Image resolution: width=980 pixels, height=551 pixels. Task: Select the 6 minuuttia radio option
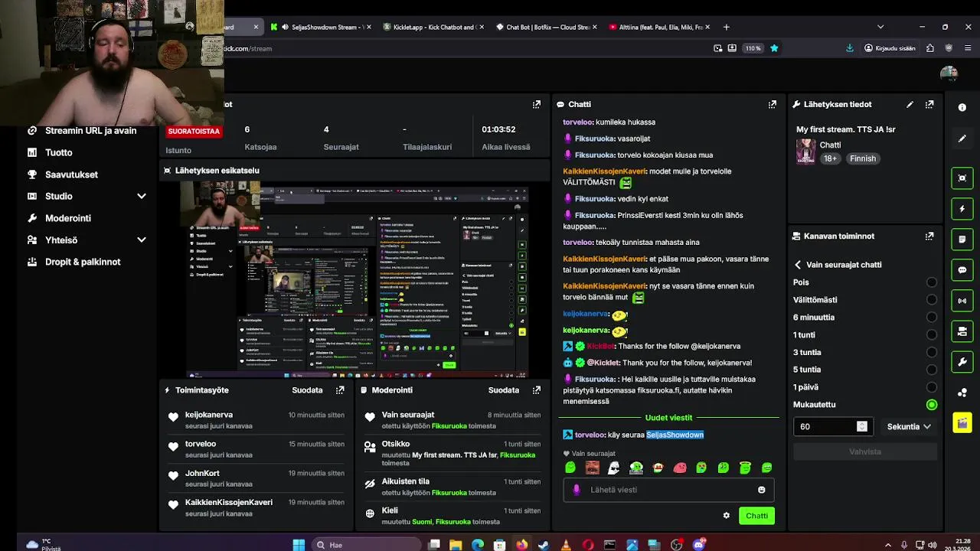tap(932, 318)
